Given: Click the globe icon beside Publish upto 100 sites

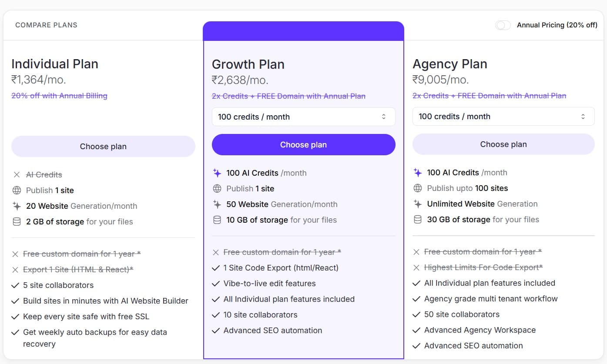Looking at the screenshot, I should pos(418,188).
